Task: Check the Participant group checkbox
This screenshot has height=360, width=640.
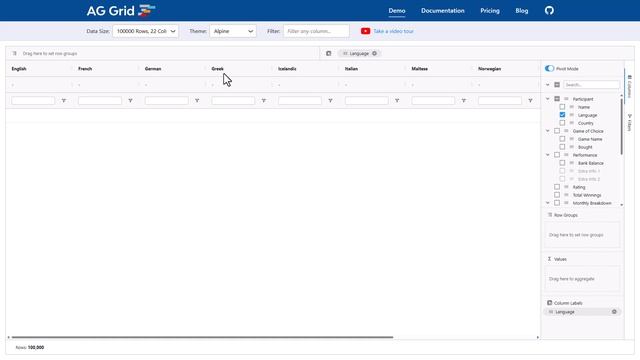Action: (557, 99)
